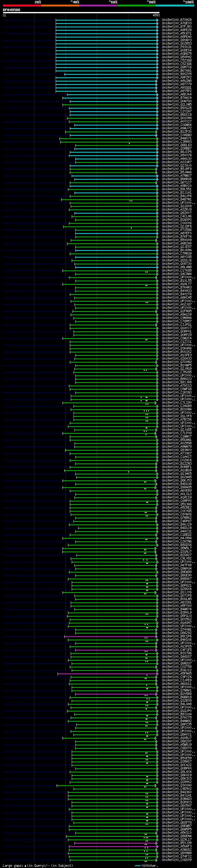
Task: Click the orange ~40% identity legend segment
Action: (x=60, y=6)
